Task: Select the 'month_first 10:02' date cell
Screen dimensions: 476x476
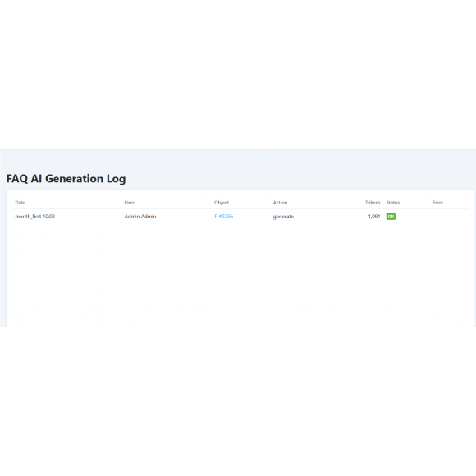Action: pos(35,217)
